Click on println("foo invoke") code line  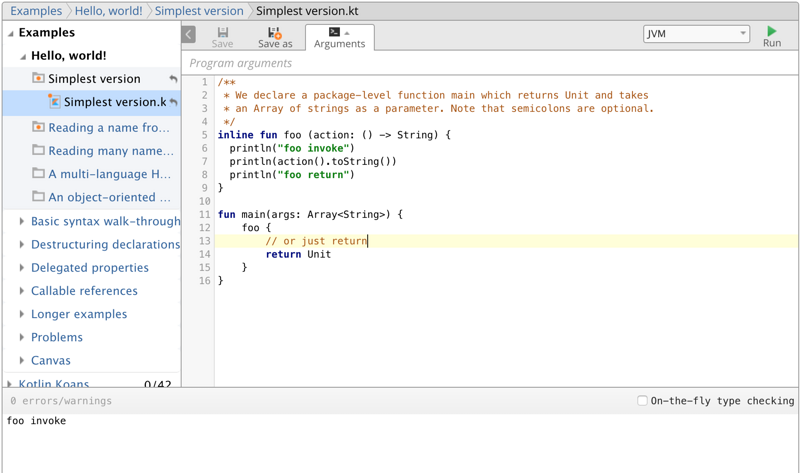(292, 148)
